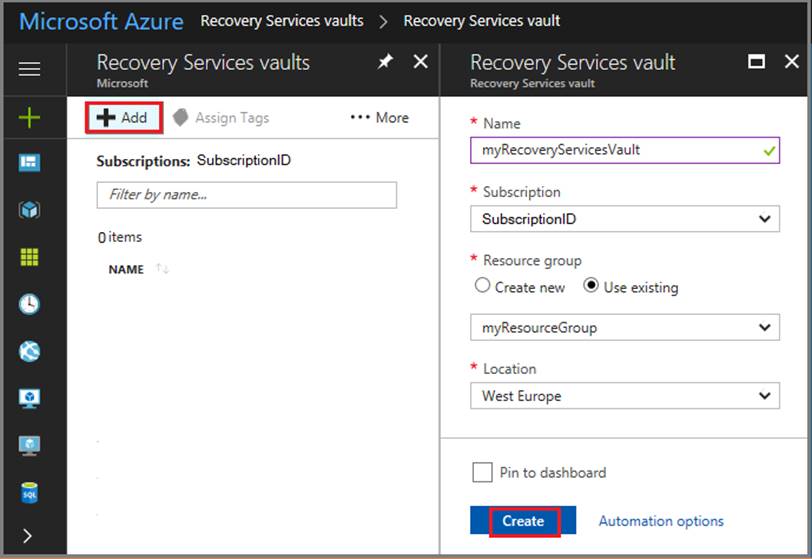Click the Add button
This screenshot has height=559, width=812.
(123, 118)
